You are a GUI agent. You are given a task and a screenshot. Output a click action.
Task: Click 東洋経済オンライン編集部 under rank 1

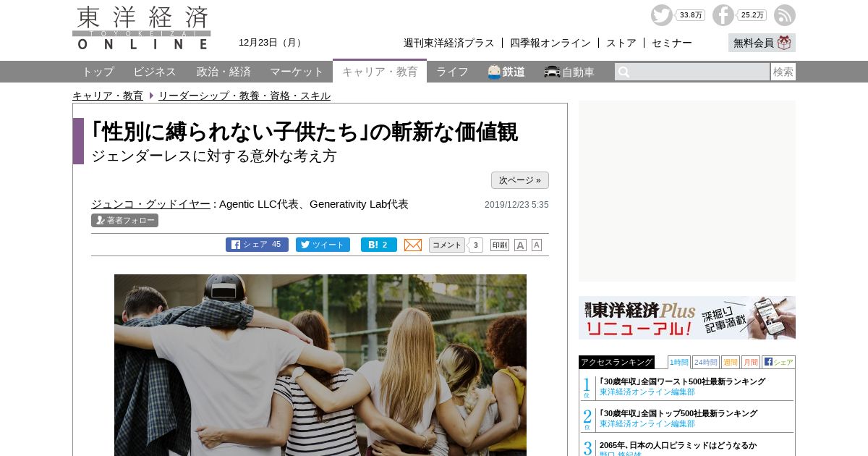click(647, 392)
